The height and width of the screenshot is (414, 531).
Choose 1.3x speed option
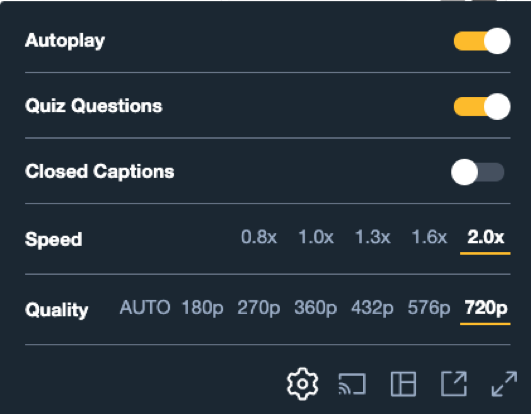tap(373, 237)
